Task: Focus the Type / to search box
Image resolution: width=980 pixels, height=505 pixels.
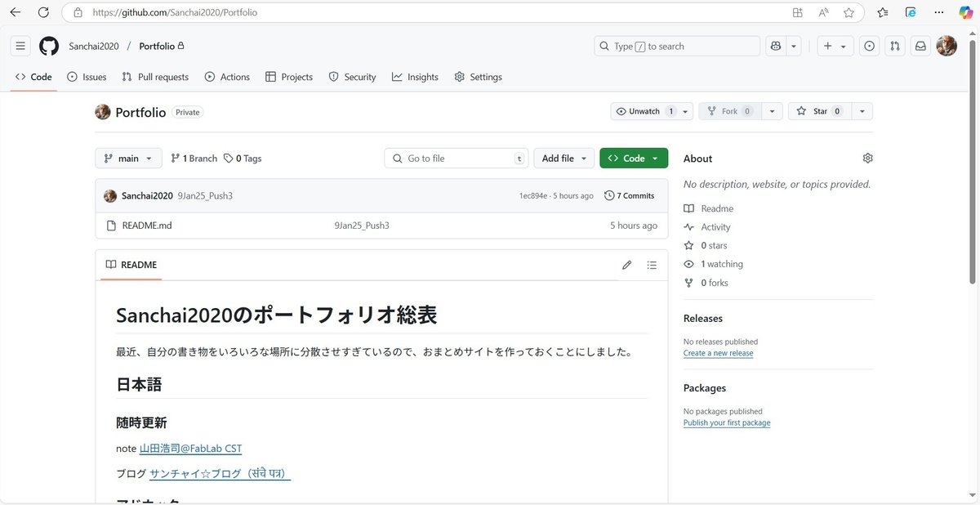Action: pos(677,46)
